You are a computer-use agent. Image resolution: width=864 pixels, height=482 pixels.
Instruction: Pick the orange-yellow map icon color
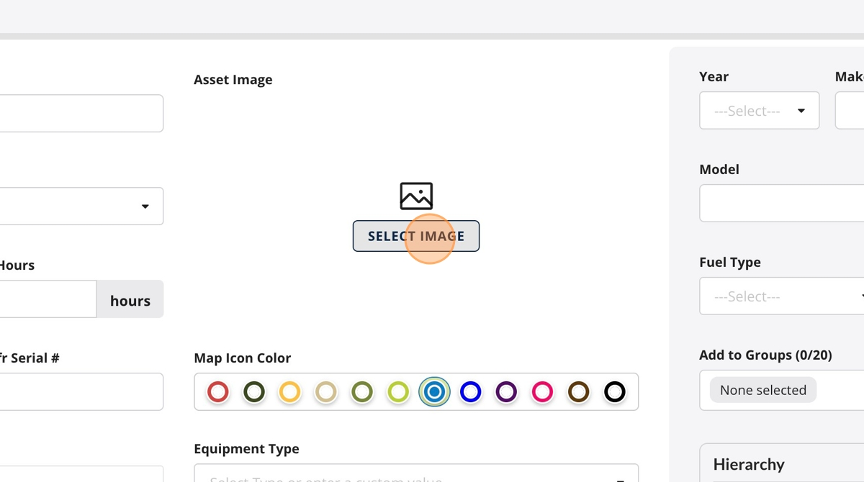pos(290,392)
